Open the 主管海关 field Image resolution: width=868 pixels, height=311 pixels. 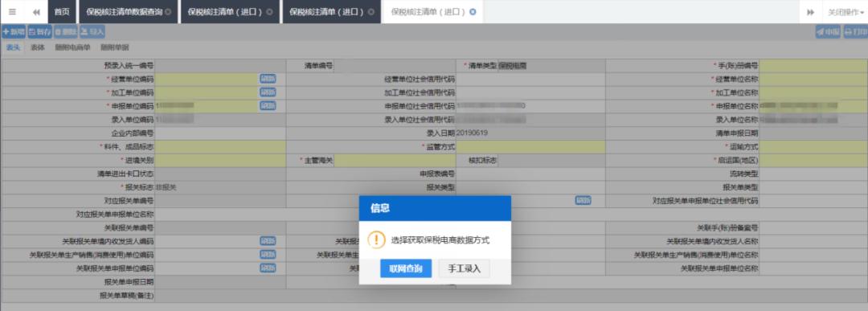[395, 161]
